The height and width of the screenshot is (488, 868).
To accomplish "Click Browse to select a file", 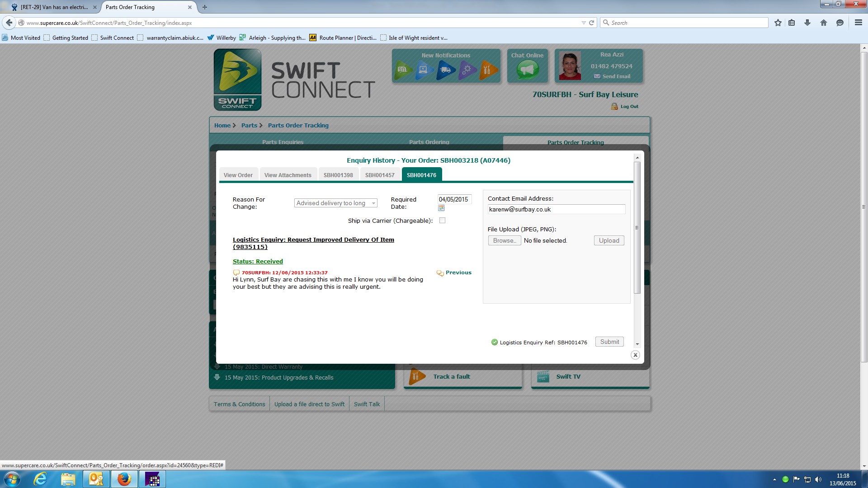I will coord(504,241).
